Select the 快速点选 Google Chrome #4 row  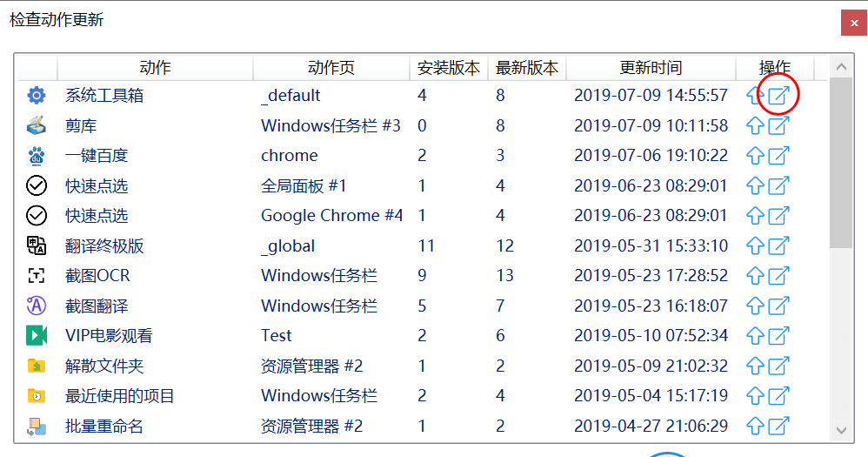coord(331,216)
